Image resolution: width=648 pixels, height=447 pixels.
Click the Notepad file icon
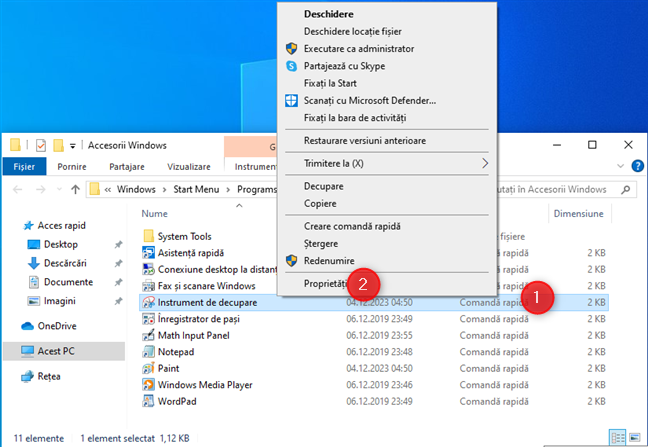[149, 352]
